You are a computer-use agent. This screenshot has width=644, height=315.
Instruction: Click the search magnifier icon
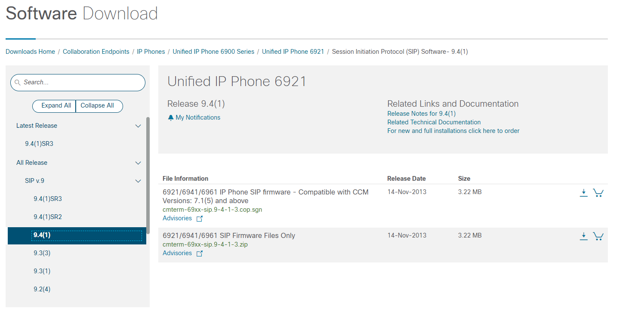point(18,82)
